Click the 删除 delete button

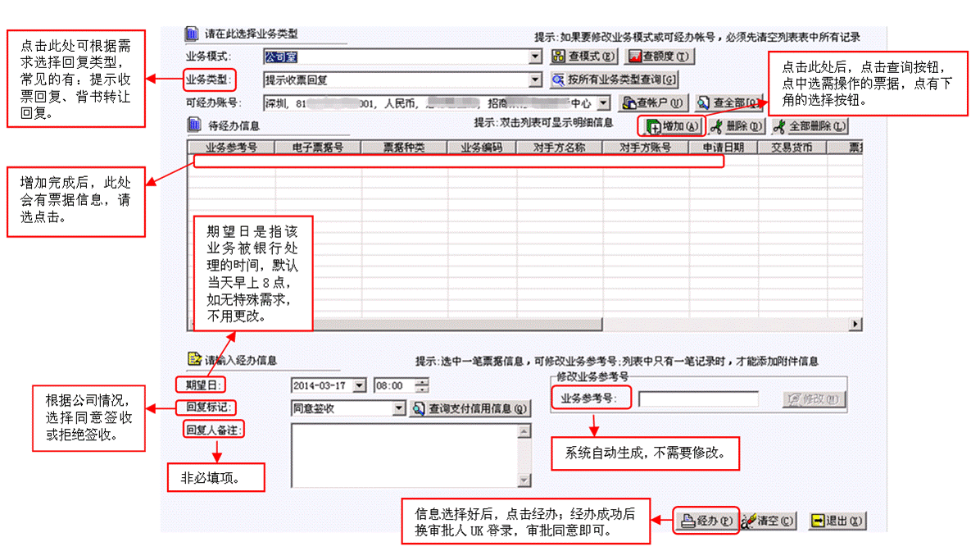pos(737,127)
